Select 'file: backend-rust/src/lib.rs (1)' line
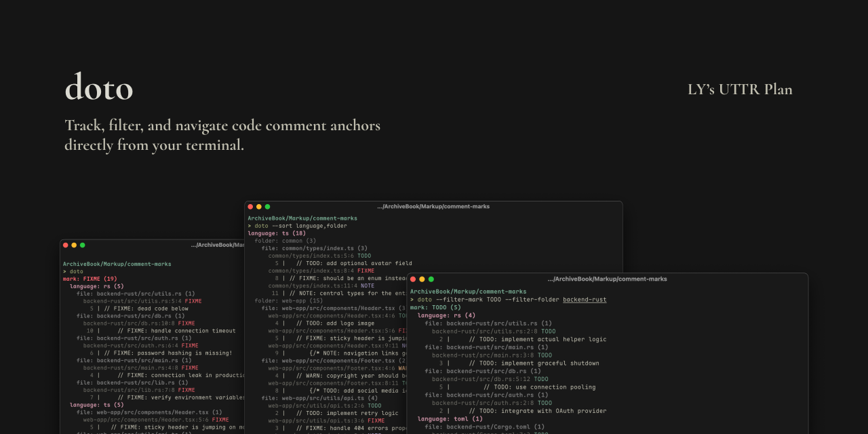Image resolution: width=868 pixels, height=434 pixels. click(x=132, y=382)
